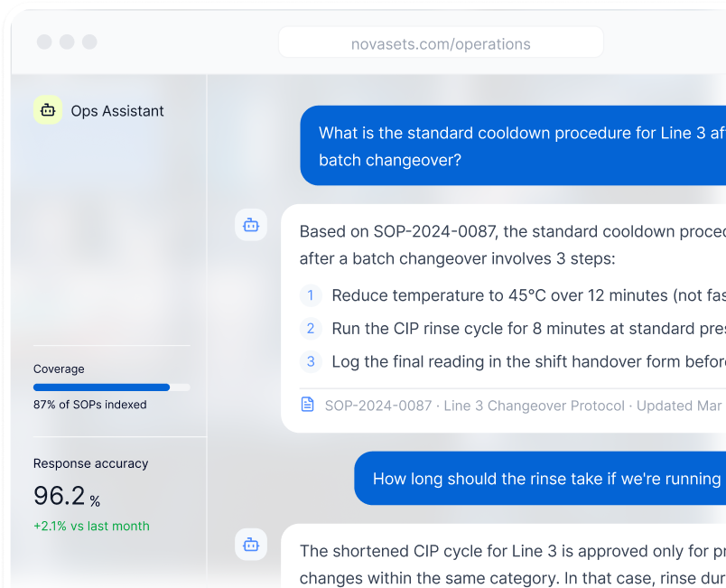The height and width of the screenshot is (588, 726).
Task: Click the novasets.com/operations address bar
Action: tap(441, 43)
